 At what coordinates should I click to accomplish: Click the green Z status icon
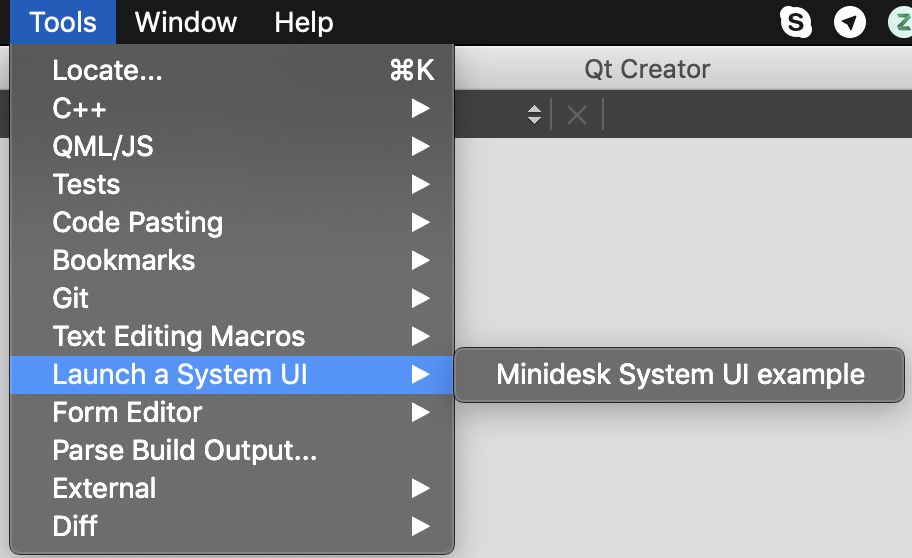(901, 21)
